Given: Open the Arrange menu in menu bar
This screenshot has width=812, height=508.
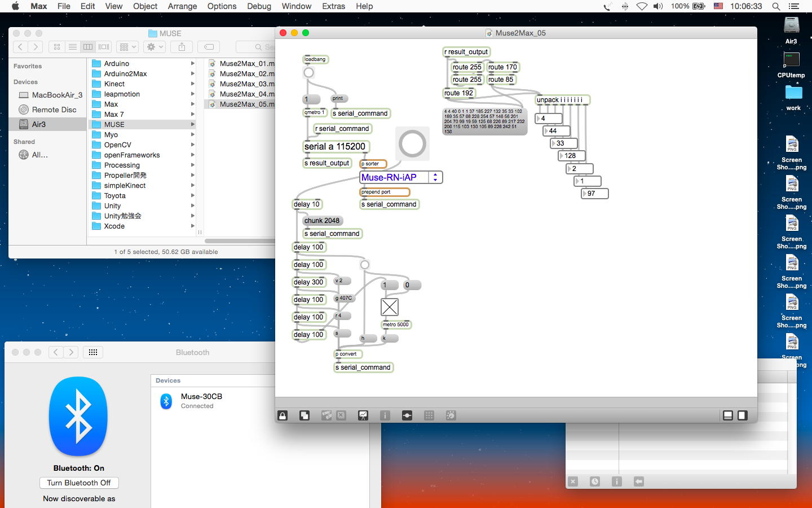Looking at the screenshot, I should coord(182,6).
